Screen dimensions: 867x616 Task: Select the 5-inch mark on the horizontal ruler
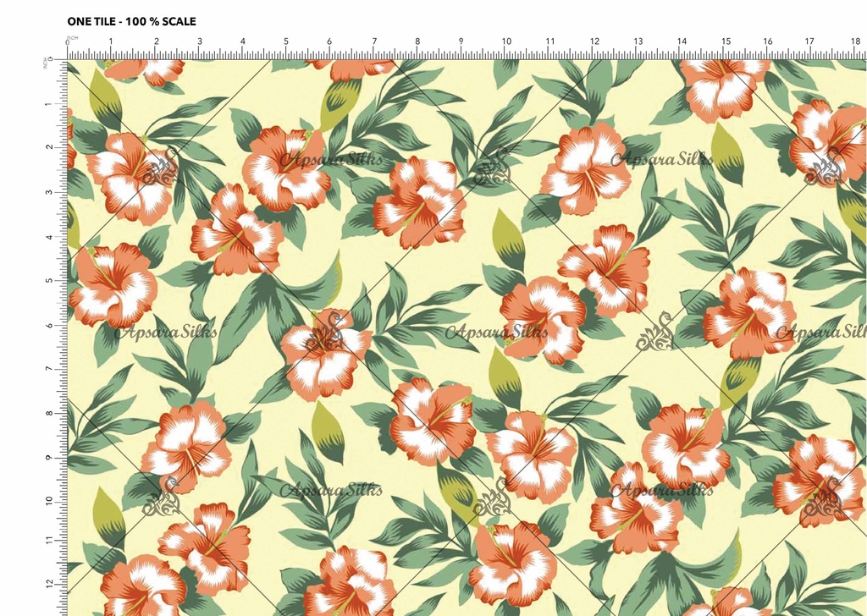point(286,41)
